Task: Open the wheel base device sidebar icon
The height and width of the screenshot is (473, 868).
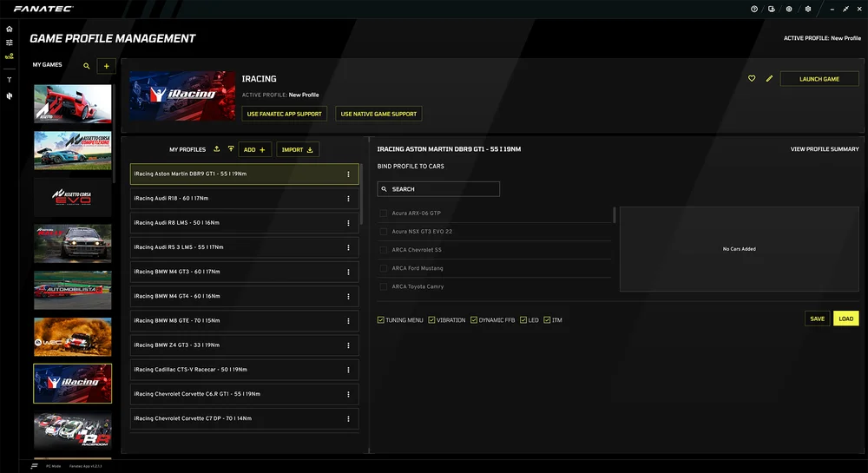Action: coord(10,80)
